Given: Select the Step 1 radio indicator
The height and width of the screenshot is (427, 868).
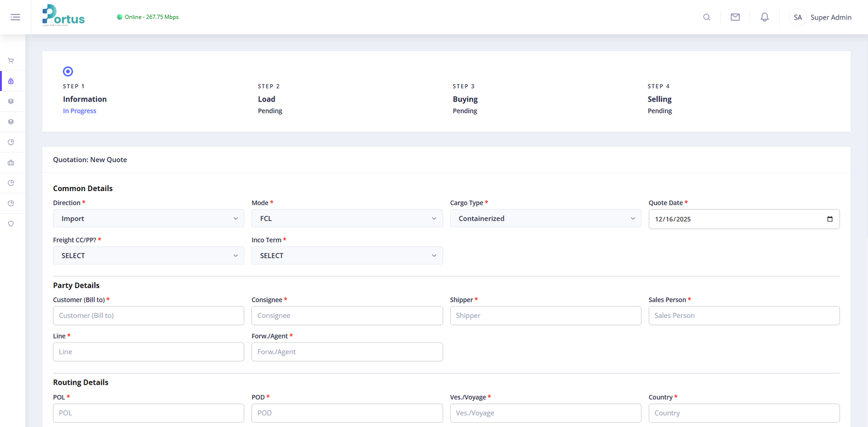Looking at the screenshot, I should (x=68, y=72).
